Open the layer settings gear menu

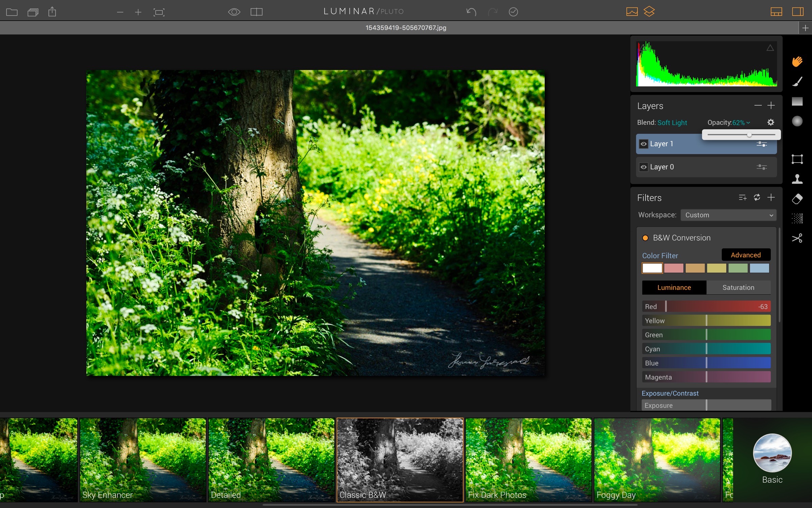click(x=771, y=122)
